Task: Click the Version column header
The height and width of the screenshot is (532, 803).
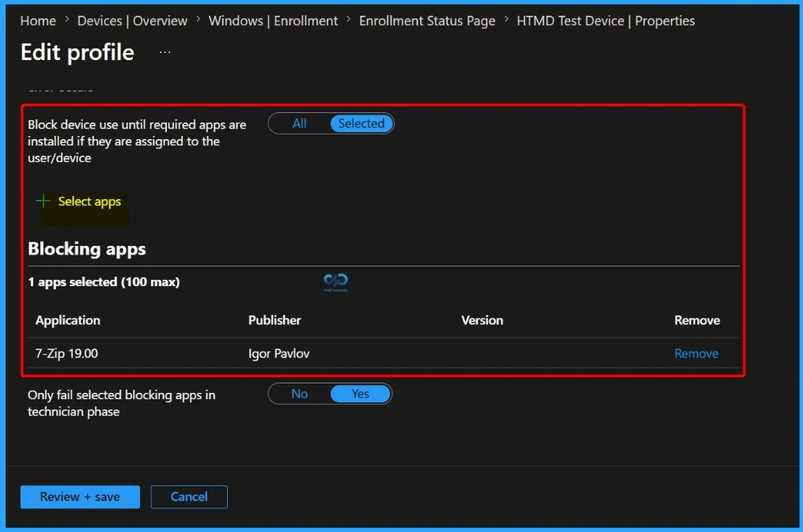Action: tap(482, 320)
